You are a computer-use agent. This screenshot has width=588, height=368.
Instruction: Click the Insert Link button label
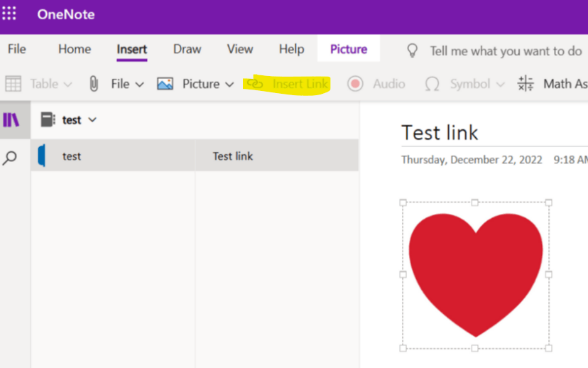300,84
